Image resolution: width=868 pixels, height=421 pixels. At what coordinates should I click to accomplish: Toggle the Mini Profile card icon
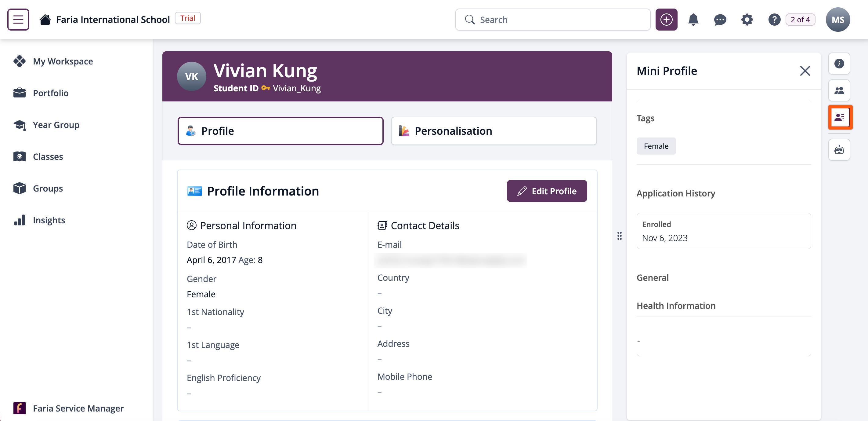pos(840,117)
